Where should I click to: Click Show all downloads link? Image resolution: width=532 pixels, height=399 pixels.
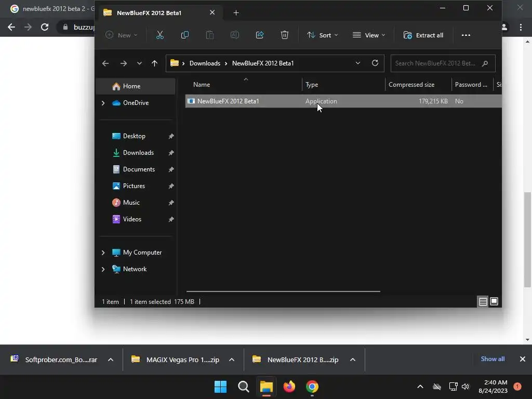click(x=493, y=359)
